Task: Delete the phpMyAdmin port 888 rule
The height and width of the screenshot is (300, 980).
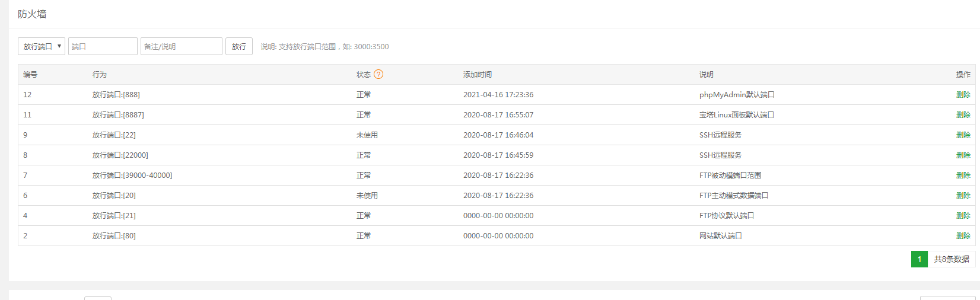Action: click(963, 95)
